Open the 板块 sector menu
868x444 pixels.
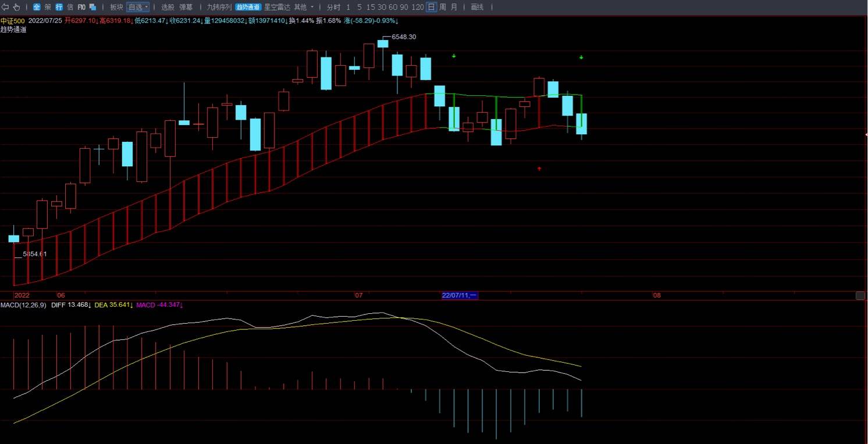pos(116,7)
